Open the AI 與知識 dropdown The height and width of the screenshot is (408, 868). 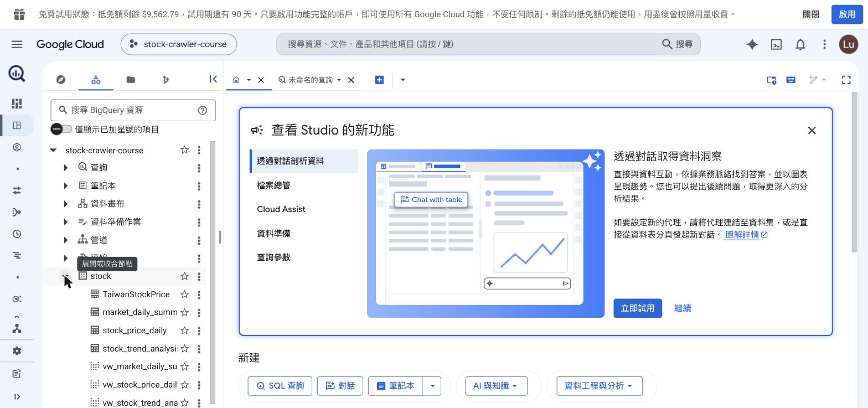click(496, 386)
